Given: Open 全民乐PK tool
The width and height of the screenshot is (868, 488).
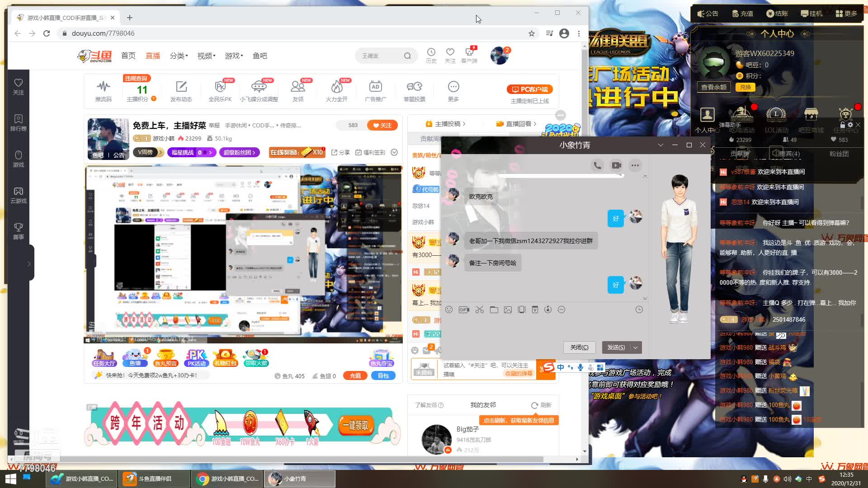Looking at the screenshot, I should pyautogui.click(x=220, y=90).
